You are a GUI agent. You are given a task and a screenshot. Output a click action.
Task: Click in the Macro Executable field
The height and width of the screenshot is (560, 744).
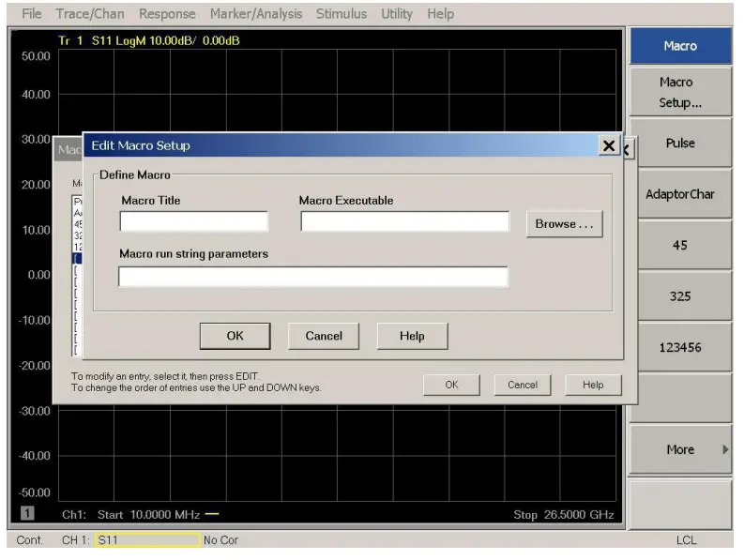tap(404, 222)
